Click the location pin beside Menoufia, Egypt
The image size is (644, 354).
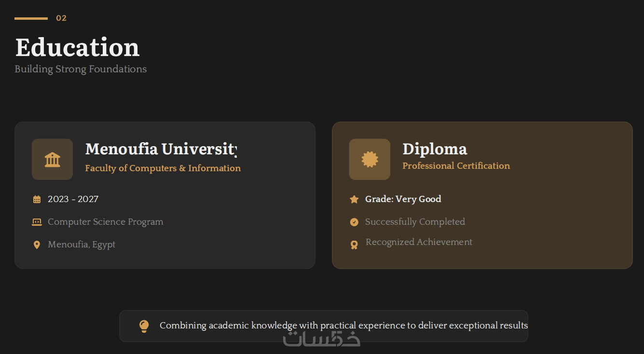(x=37, y=245)
